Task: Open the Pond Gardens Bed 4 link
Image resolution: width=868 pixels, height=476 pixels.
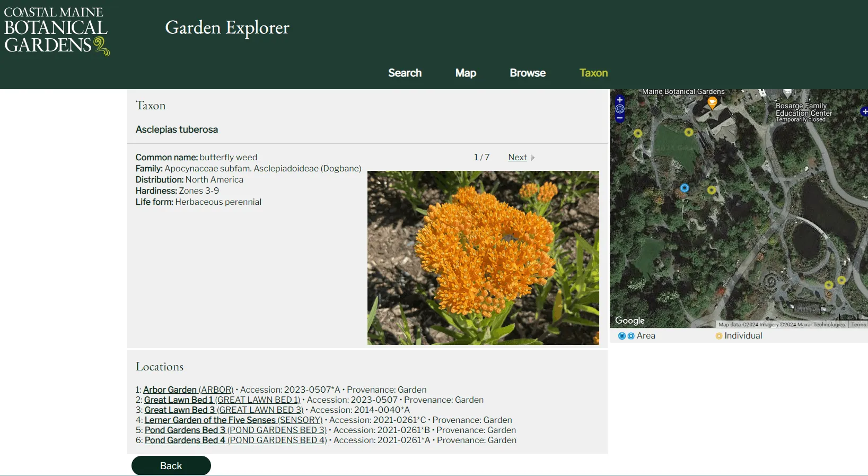Action: [x=236, y=440]
